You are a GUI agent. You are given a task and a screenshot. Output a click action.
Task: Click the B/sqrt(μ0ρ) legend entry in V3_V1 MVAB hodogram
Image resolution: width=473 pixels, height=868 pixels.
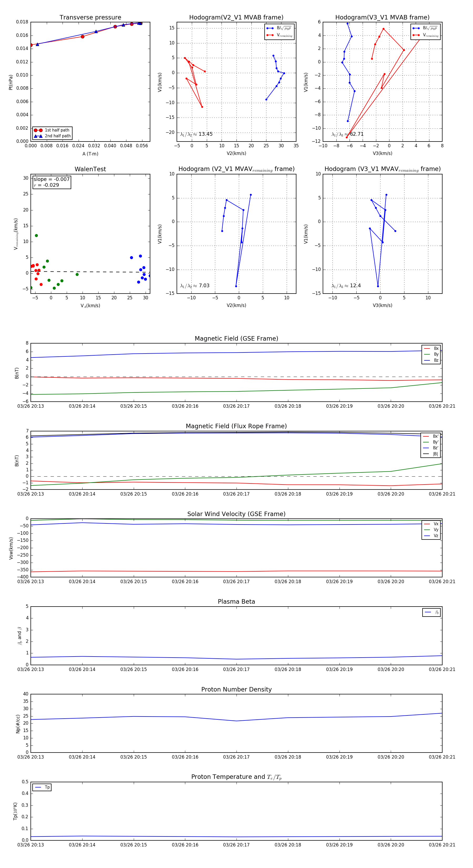point(425,28)
